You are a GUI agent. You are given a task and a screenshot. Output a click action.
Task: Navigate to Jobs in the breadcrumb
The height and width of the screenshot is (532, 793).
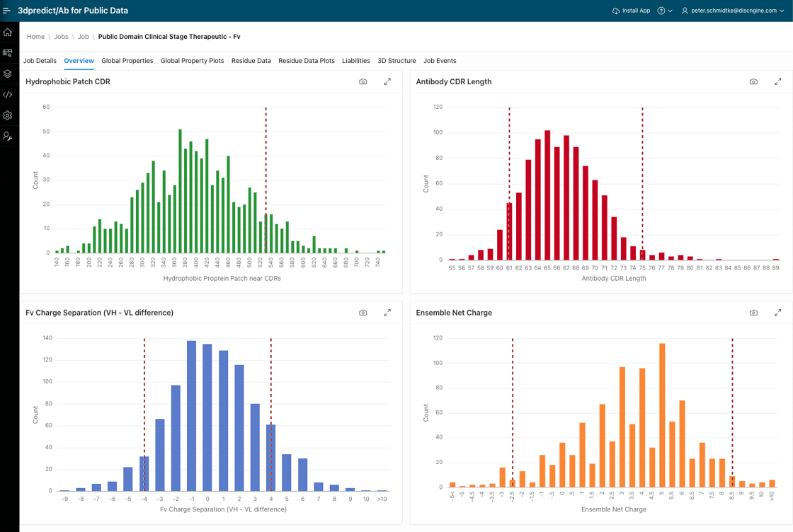pyautogui.click(x=61, y=37)
